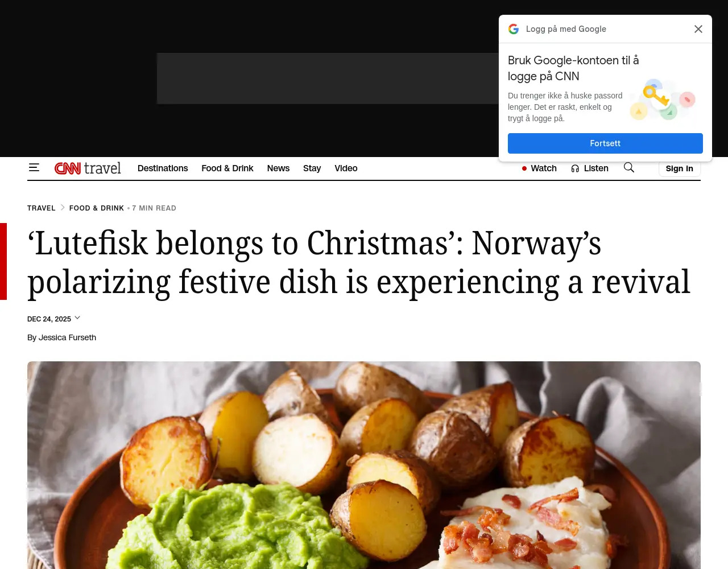Open the lutefisk dish article photo
Image resolution: width=728 pixels, height=569 pixels.
[364, 465]
